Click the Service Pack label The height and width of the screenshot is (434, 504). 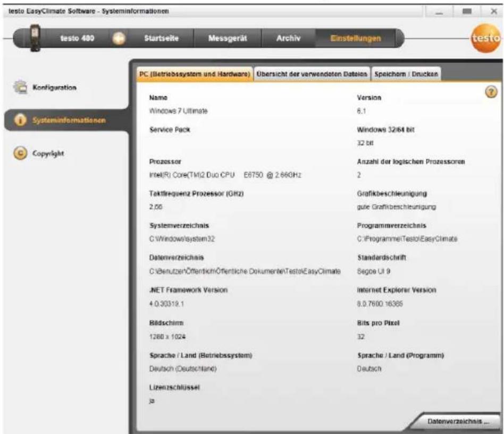[x=170, y=130]
